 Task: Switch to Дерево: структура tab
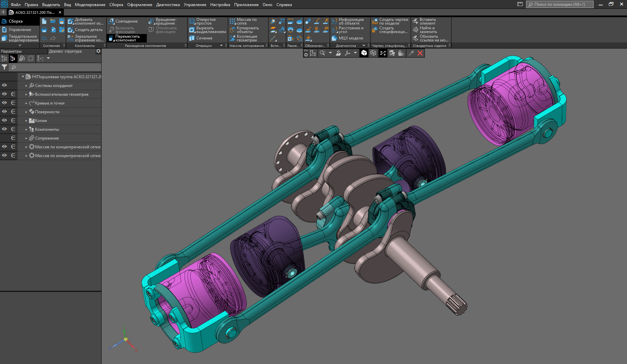pos(65,51)
